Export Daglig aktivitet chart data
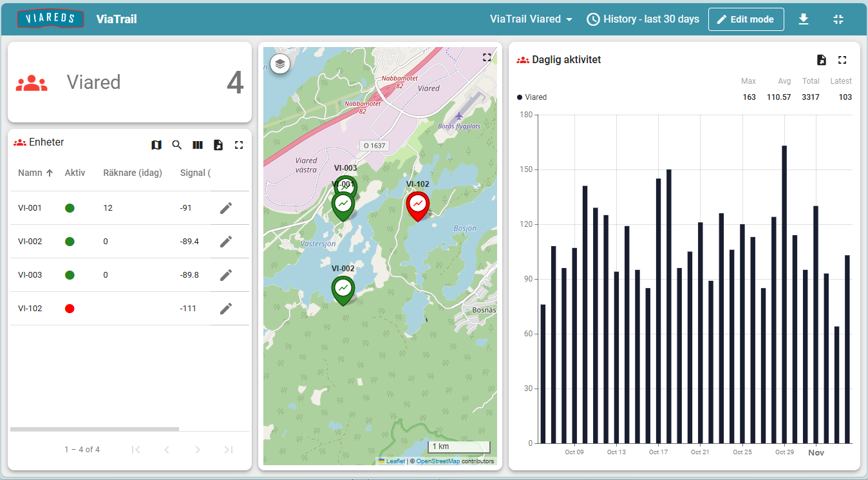868x480 pixels. click(822, 60)
